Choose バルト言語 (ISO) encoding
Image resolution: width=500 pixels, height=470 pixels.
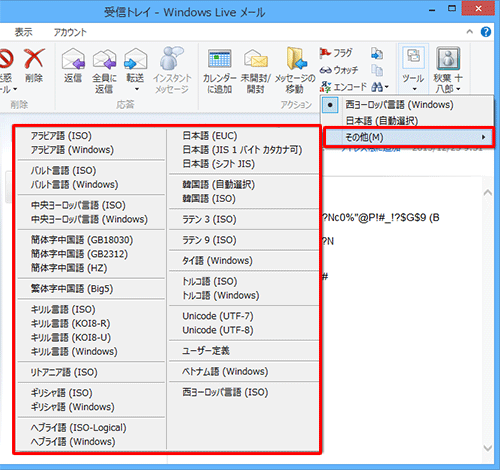click(x=63, y=170)
